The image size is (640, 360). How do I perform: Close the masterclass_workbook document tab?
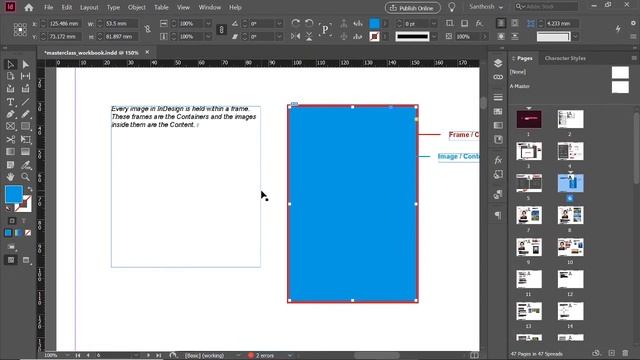pyautogui.click(x=147, y=52)
